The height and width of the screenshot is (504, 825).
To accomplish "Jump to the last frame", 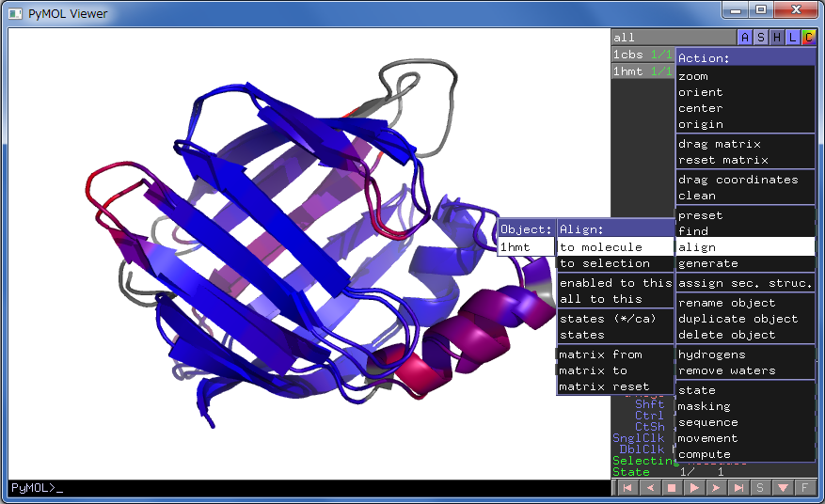I will pyautogui.click(x=739, y=488).
